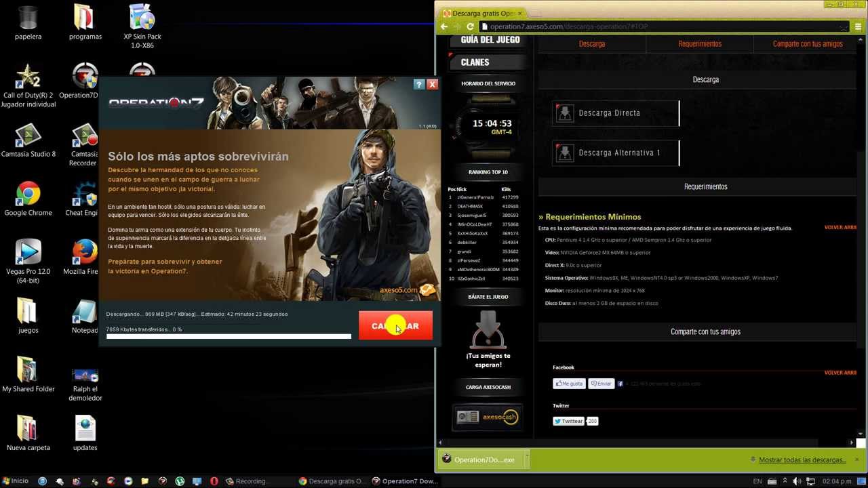Select the Comparte con tus amigos tab

808,43
